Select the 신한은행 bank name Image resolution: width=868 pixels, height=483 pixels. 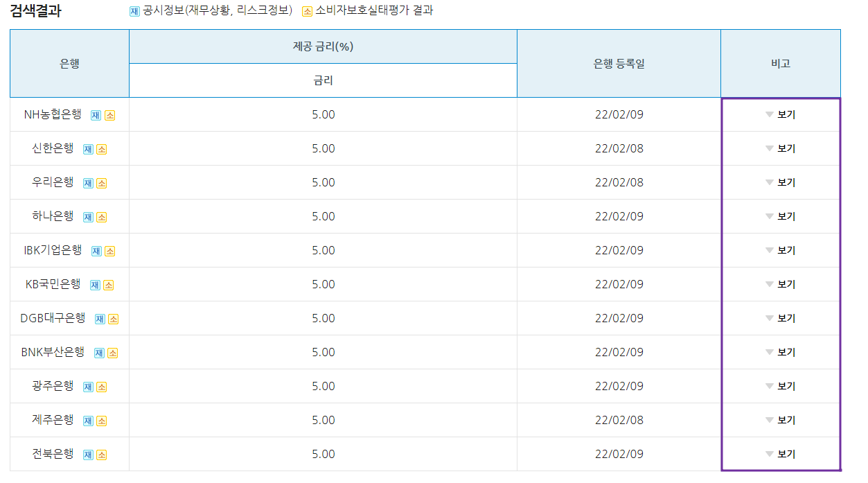point(53,148)
